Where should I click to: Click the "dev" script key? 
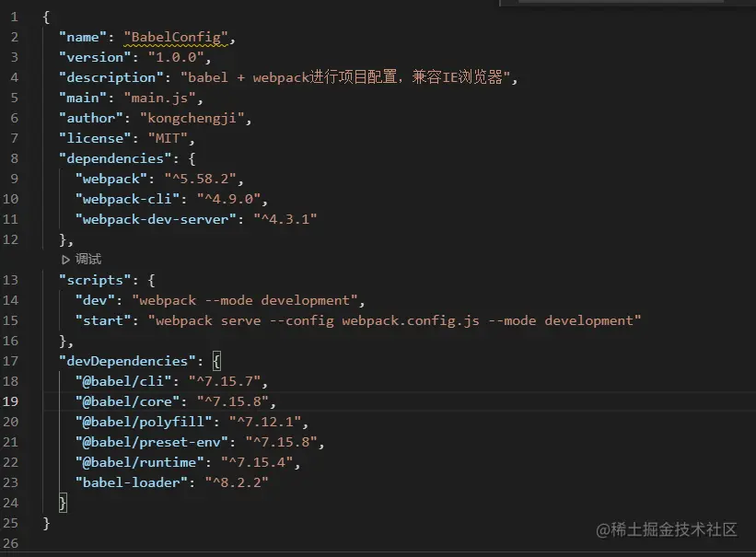(x=96, y=300)
